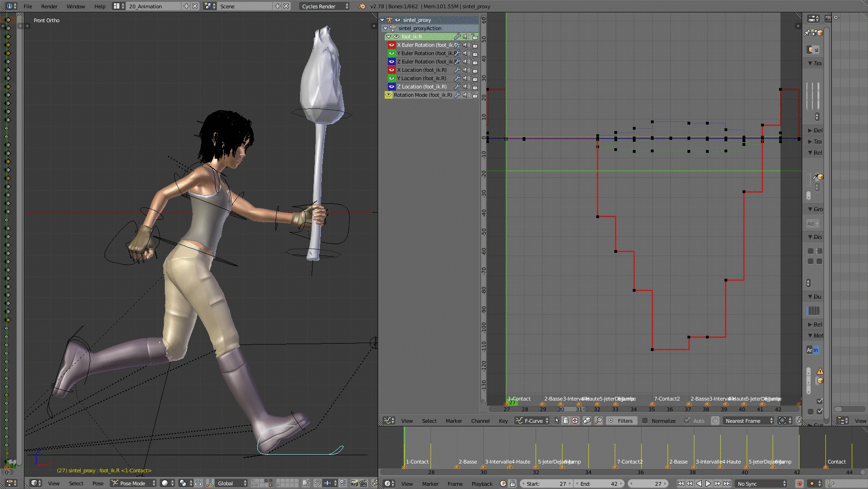Click the only-errors lifebuoy filter icon

(x=575, y=420)
